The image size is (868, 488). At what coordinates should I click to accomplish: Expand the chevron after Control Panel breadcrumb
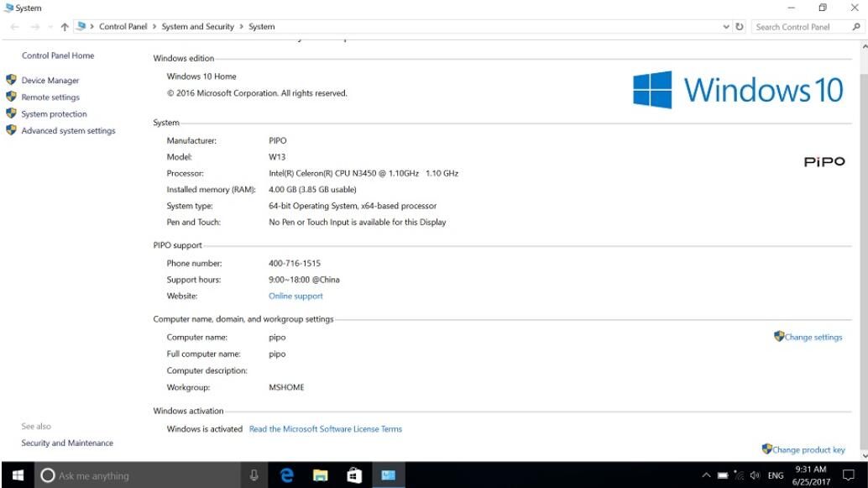[154, 27]
